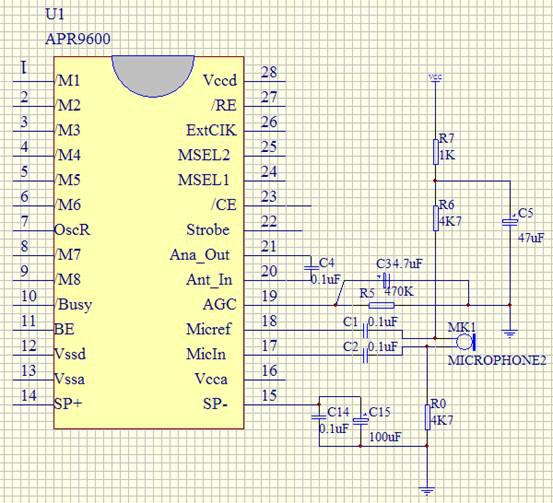Click the U1 designator label

(x=55, y=14)
